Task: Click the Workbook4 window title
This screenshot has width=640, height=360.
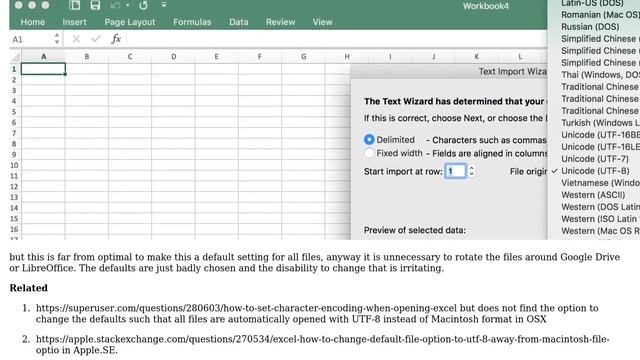Action: 486,6
